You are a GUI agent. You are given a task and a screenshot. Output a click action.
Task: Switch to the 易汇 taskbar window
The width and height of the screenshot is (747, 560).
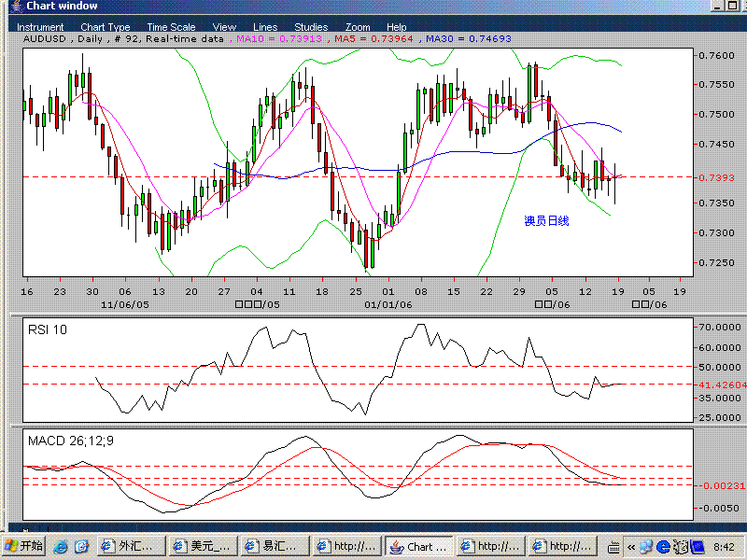pyautogui.click(x=275, y=546)
